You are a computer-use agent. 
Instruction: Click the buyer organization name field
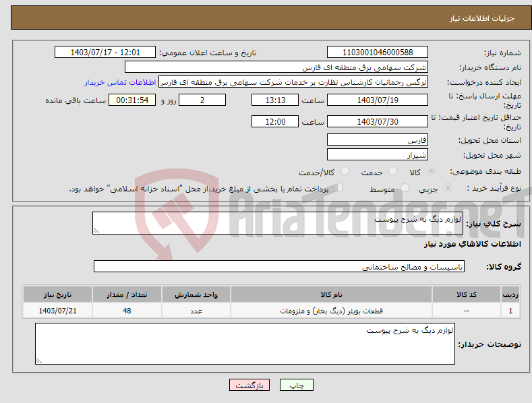click(x=276, y=67)
